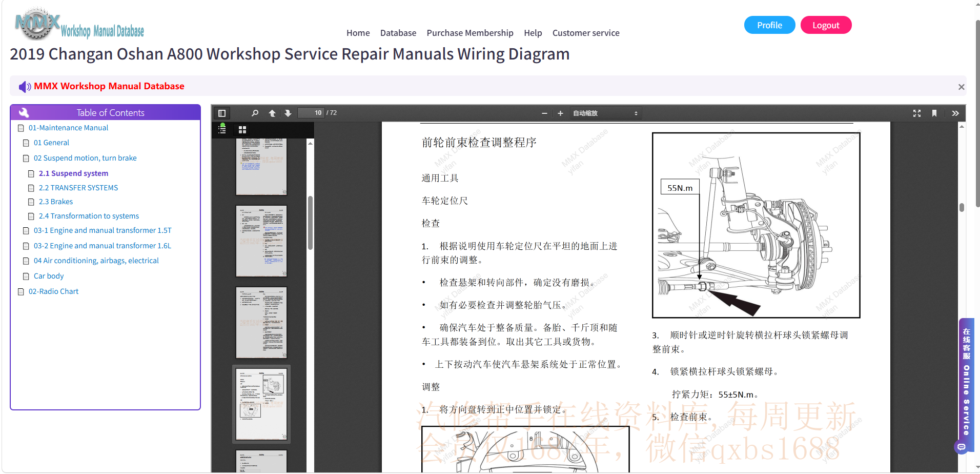Toggle the PDF viewer sidebar
This screenshot has height=474, width=980.
click(222, 113)
